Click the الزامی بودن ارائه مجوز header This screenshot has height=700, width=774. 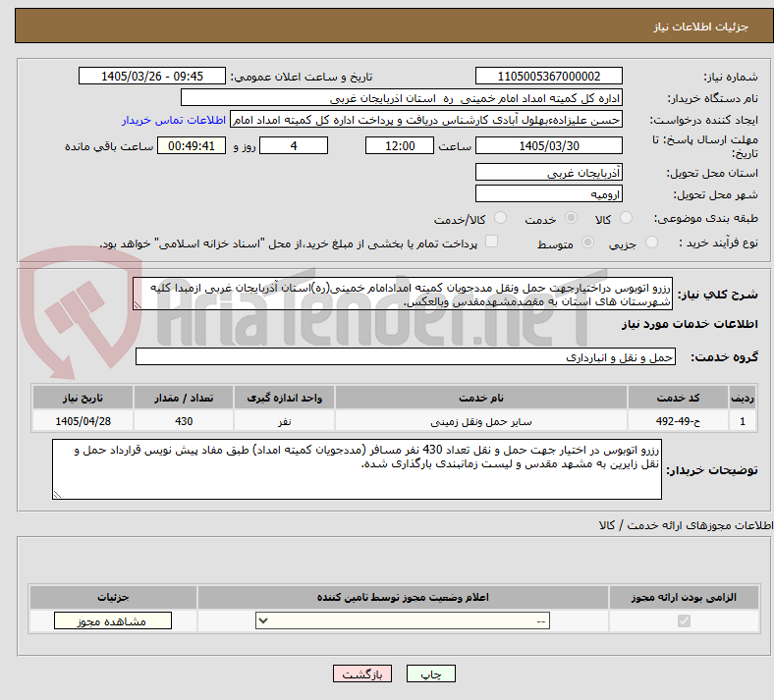click(x=684, y=597)
